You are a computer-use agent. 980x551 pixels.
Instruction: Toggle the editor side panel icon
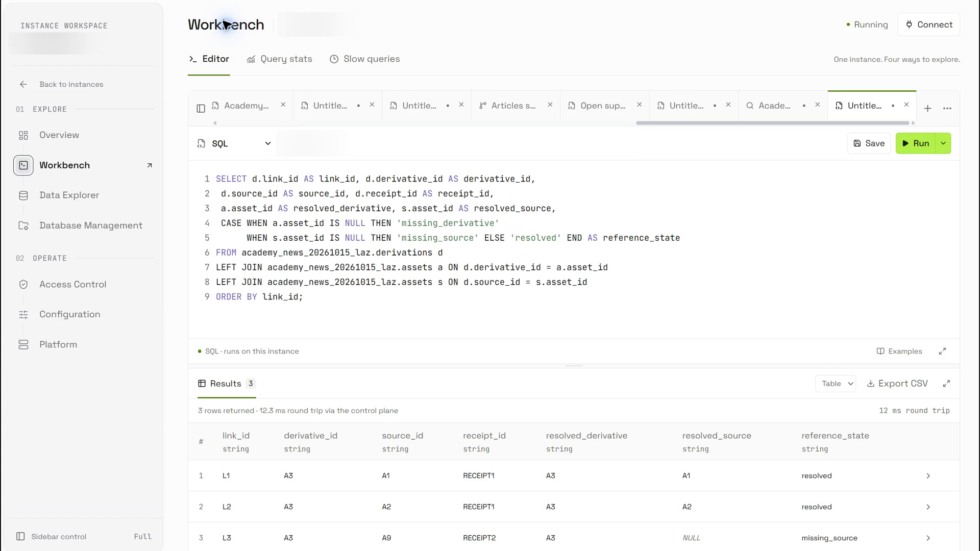pyautogui.click(x=201, y=108)
